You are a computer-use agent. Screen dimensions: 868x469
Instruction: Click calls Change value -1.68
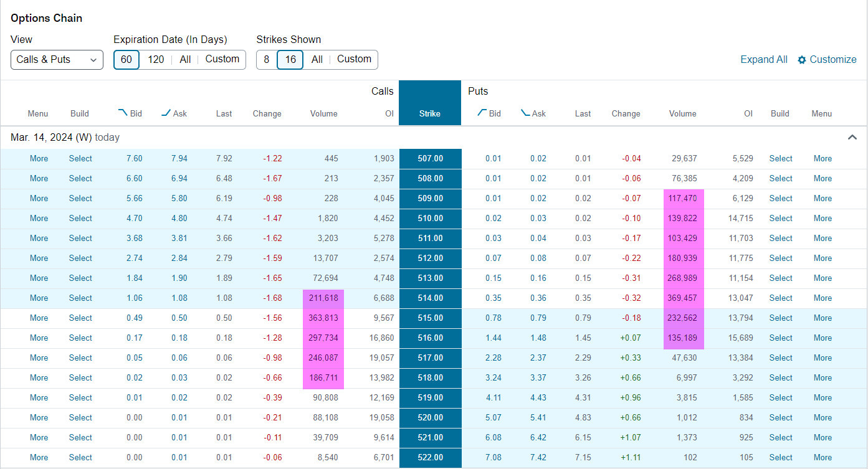pos(272,298)
